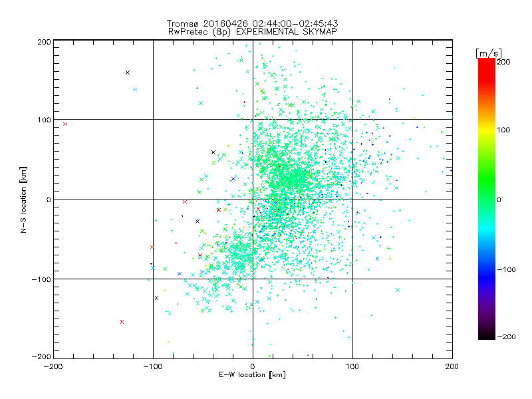Click the "-200" label on the colorbar
The image size is (532, 399).
pos(506,336)
